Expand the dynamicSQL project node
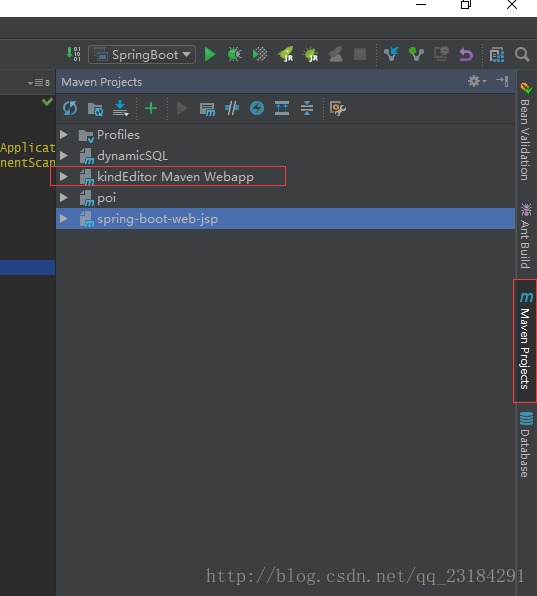 (x=64, y=155)
